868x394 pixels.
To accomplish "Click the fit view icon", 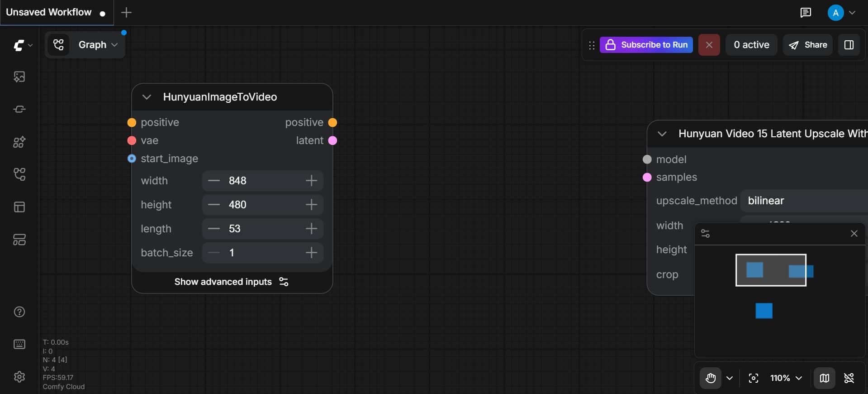I will pos(754,378).
